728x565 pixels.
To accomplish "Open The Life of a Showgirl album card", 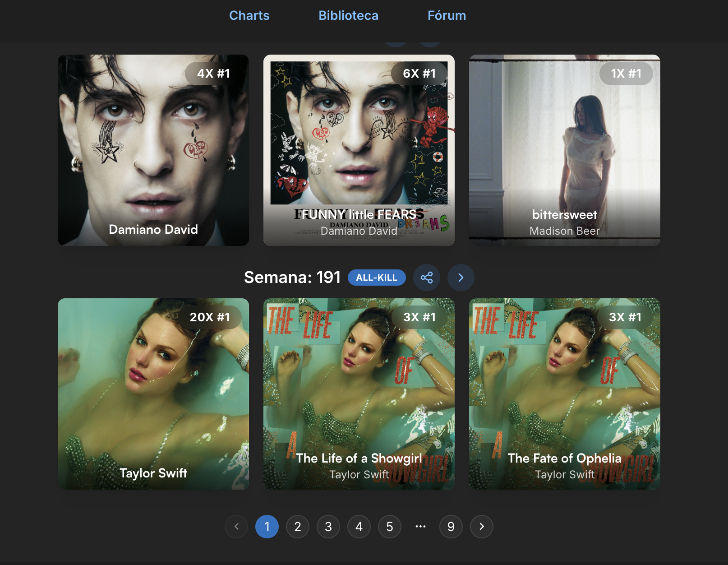I will tap(359, 394).
